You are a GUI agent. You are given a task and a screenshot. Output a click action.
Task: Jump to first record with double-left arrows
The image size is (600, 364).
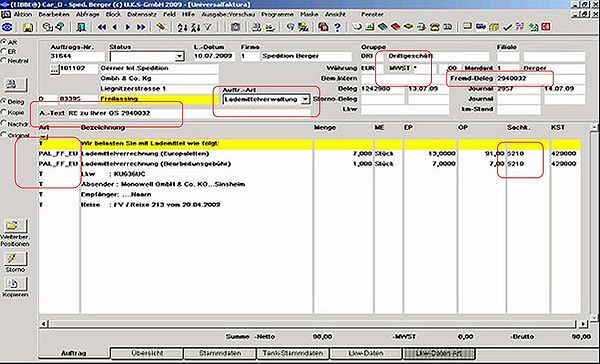(102, 27)
